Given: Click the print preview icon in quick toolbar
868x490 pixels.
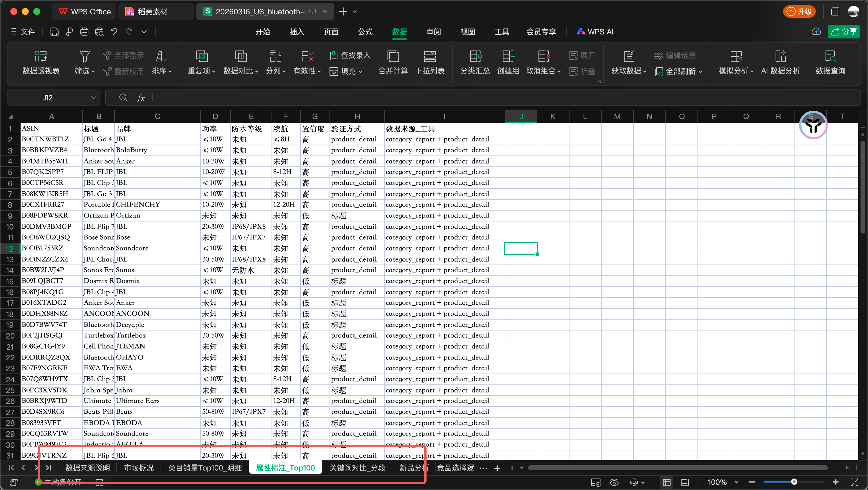Looking at the screenshot, I should click(x=99, y=32).
